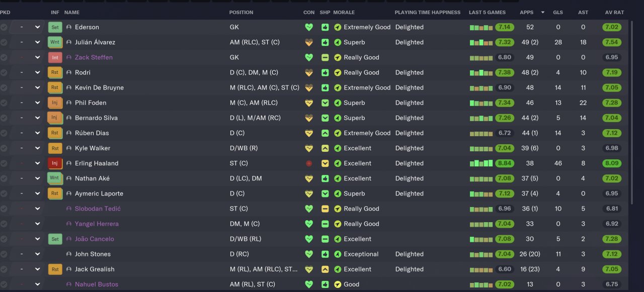644x292 pixels.
Task: Click the Wnt status badge for Julián Álvarez
Action: 54,42
